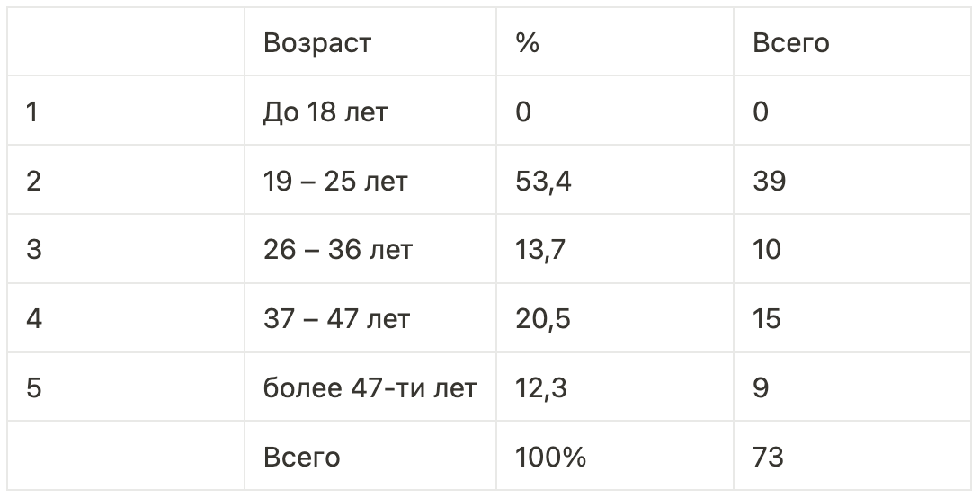Select the total count cell 39

pos(769,181)
